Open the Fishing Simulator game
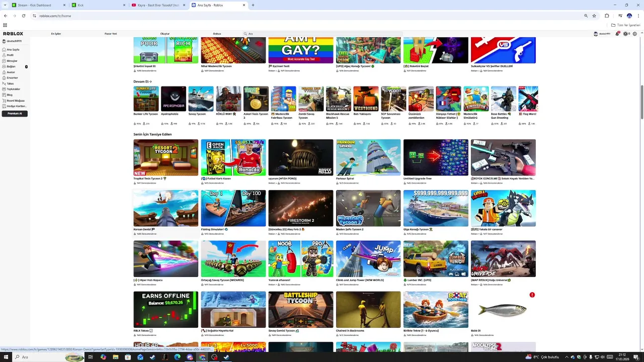644x362 pixels. pos(233,208)
